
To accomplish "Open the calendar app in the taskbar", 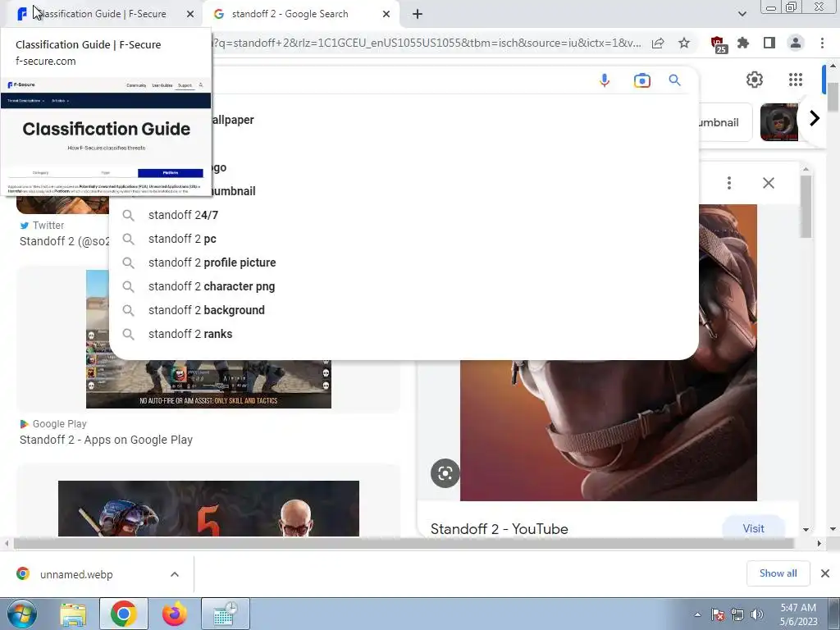I will pyautogui.click(x=225, y=614).
